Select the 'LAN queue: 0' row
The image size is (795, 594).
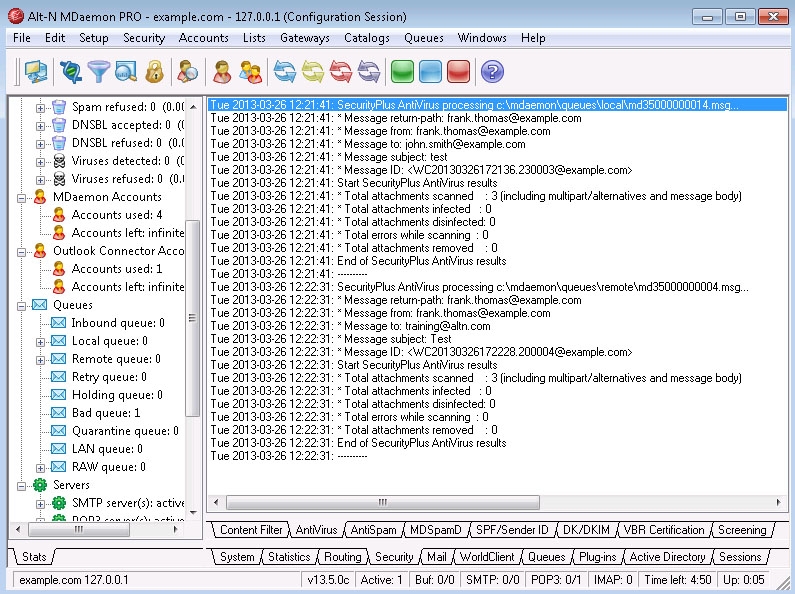click(106, 449)
